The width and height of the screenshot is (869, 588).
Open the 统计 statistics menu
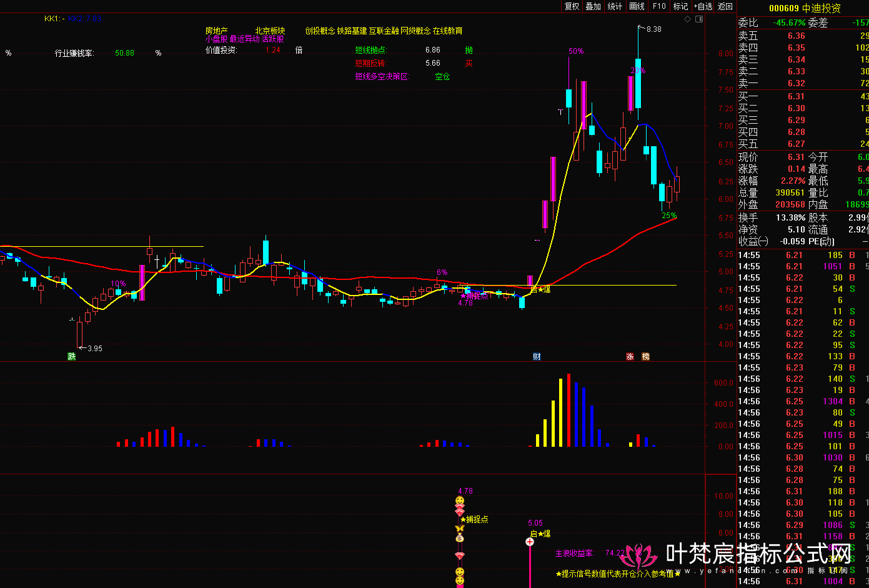pyautogui.click(x=615, y=6)
